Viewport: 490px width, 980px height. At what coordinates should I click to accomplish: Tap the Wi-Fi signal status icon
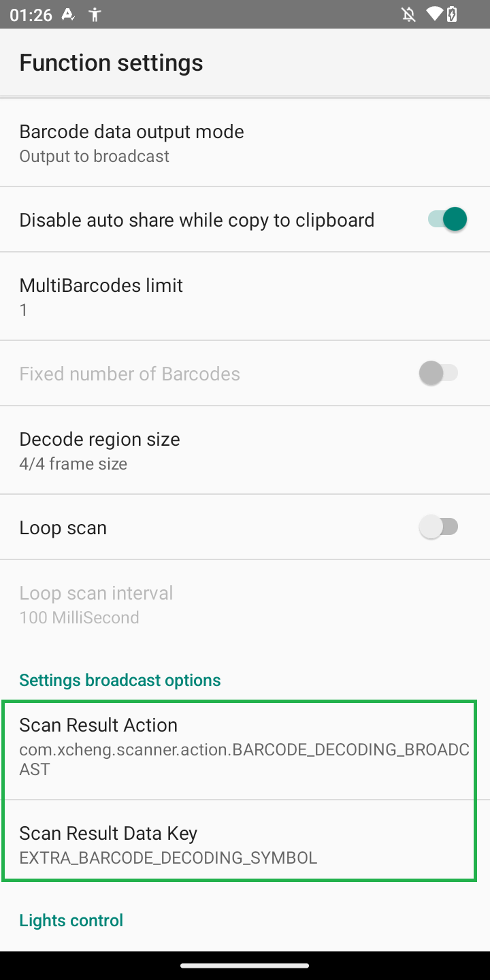point(432,14)
